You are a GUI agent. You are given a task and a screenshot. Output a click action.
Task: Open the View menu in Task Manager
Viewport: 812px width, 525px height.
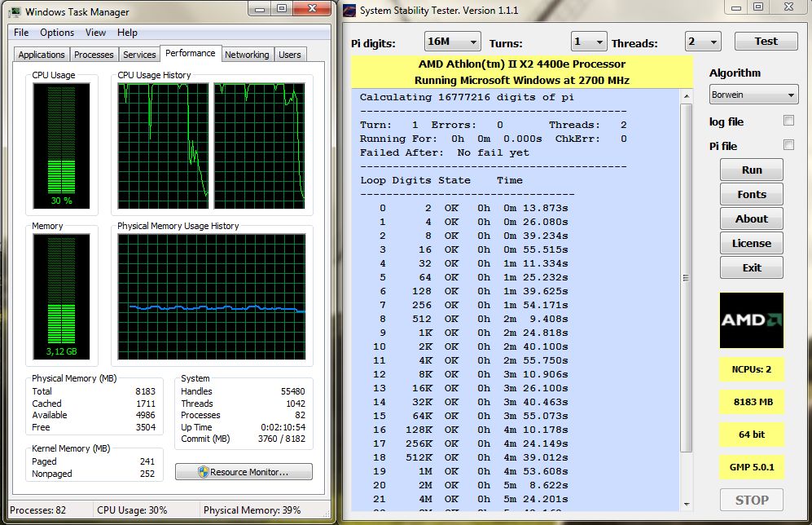[96, 33]
